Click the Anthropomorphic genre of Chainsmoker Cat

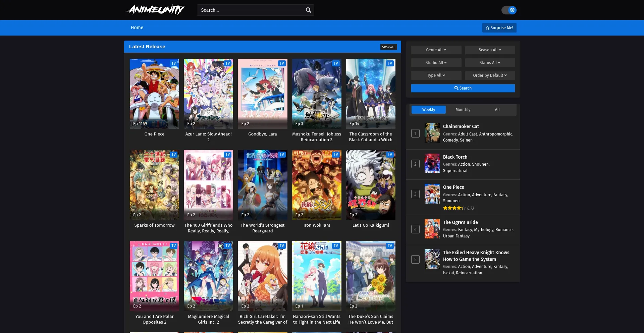pos(496,134)
